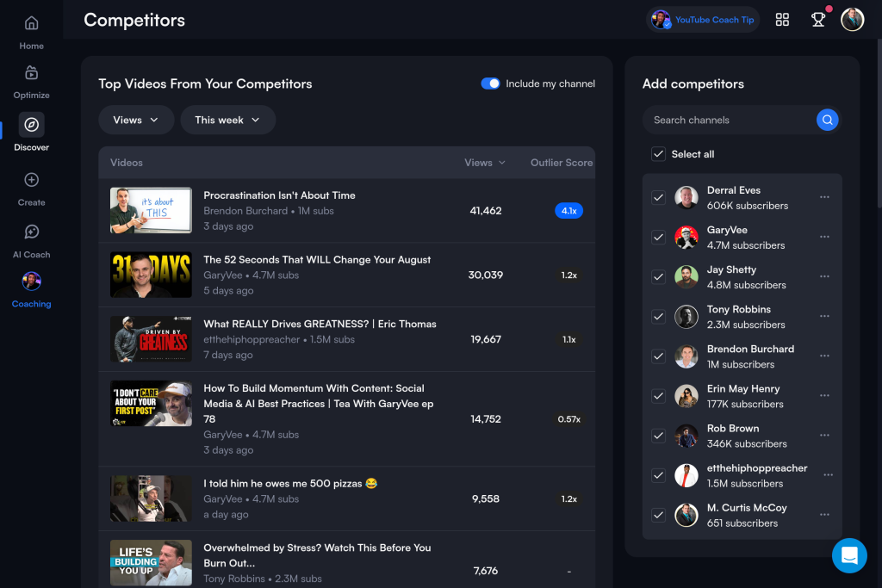This screenshot has height=588, width=882.
Task: Sort by the Views column header
Action: 484,163
